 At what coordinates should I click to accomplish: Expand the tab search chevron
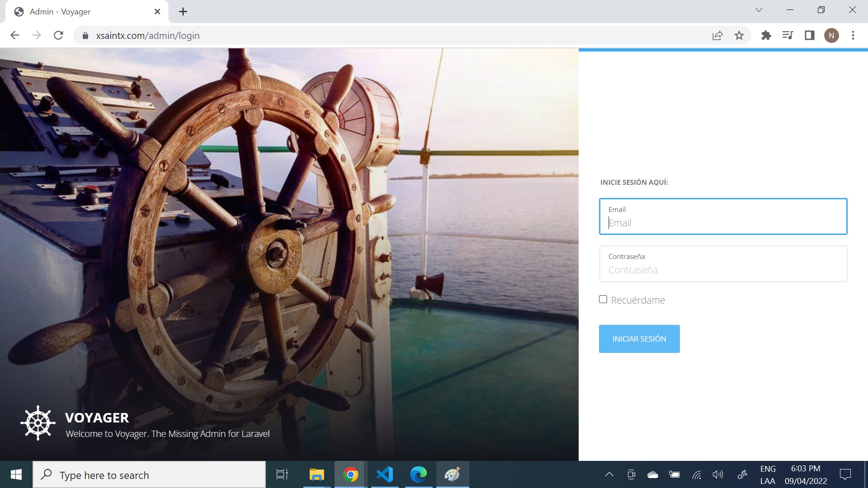759,10
